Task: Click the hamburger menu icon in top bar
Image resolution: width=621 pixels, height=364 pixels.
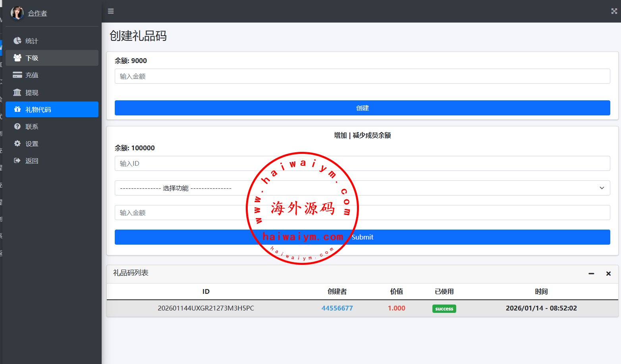Action: coord(111,11)
